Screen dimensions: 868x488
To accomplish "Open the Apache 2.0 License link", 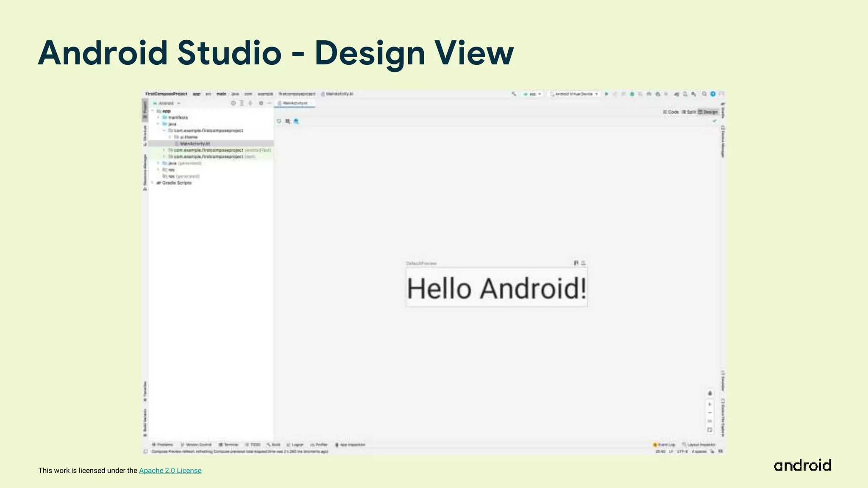I will (170, 471).
